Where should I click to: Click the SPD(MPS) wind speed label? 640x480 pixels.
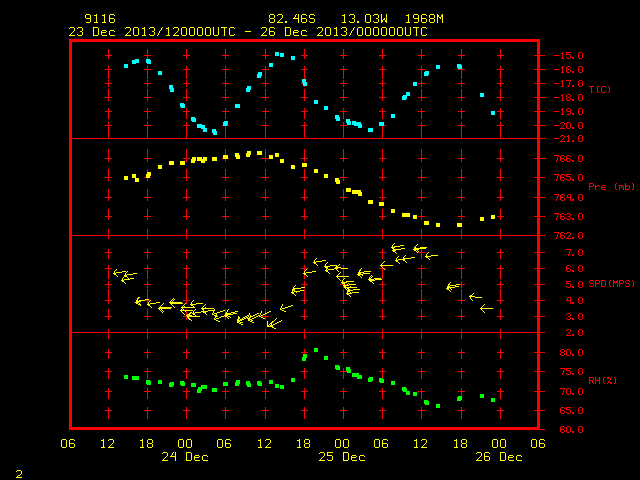(x=611, y=283)
